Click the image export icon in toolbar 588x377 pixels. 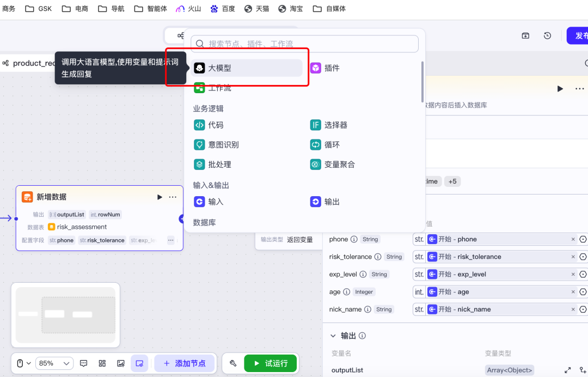121,363
